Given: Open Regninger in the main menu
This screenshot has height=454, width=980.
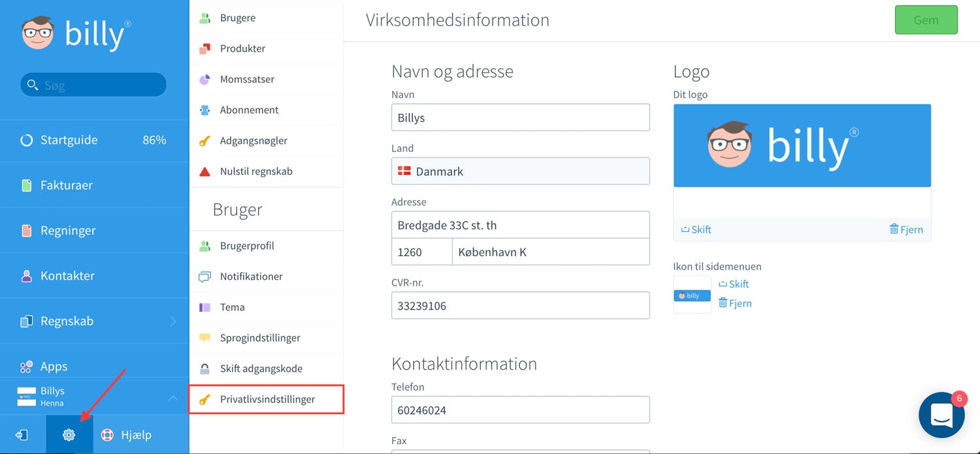Looking at the screenshot, I should tap(95, 231).
